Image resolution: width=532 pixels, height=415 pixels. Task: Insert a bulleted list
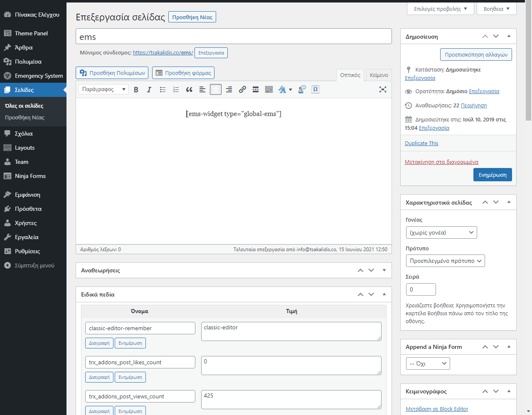click(163, 89)
